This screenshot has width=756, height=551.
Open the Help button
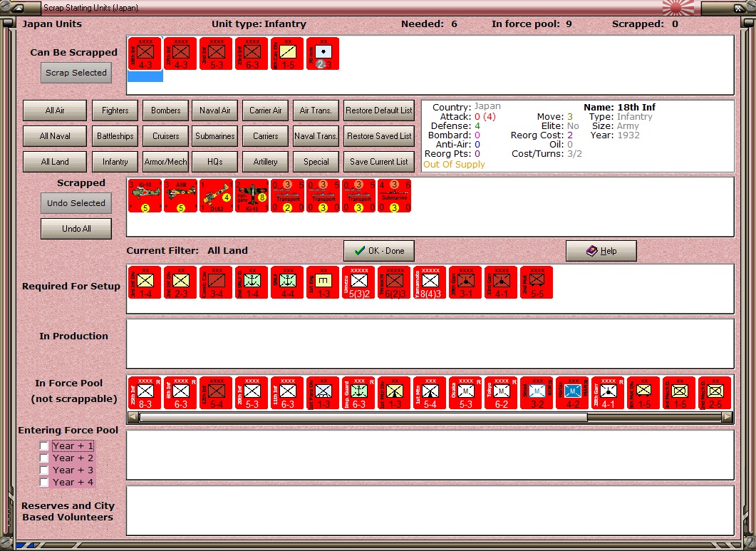[x=601, y=251]
